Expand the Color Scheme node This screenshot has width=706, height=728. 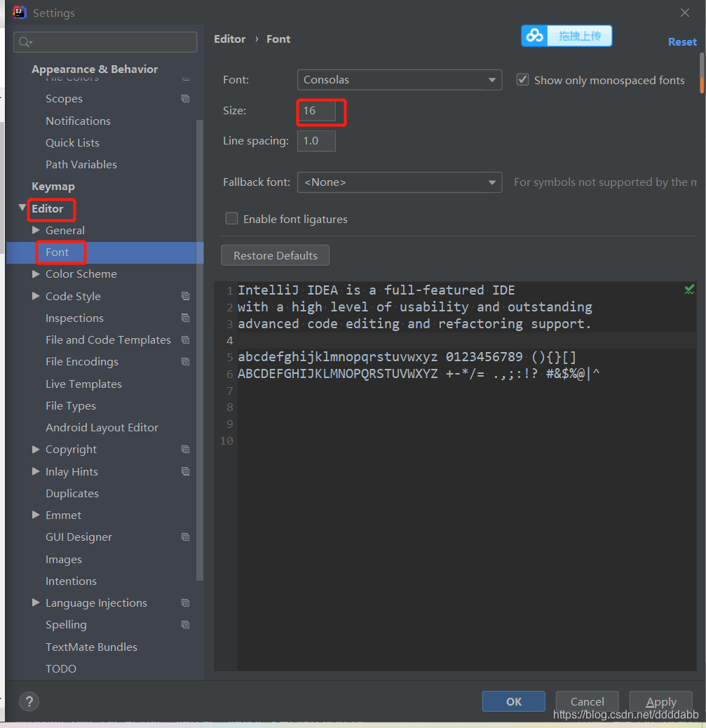point(36,274)
